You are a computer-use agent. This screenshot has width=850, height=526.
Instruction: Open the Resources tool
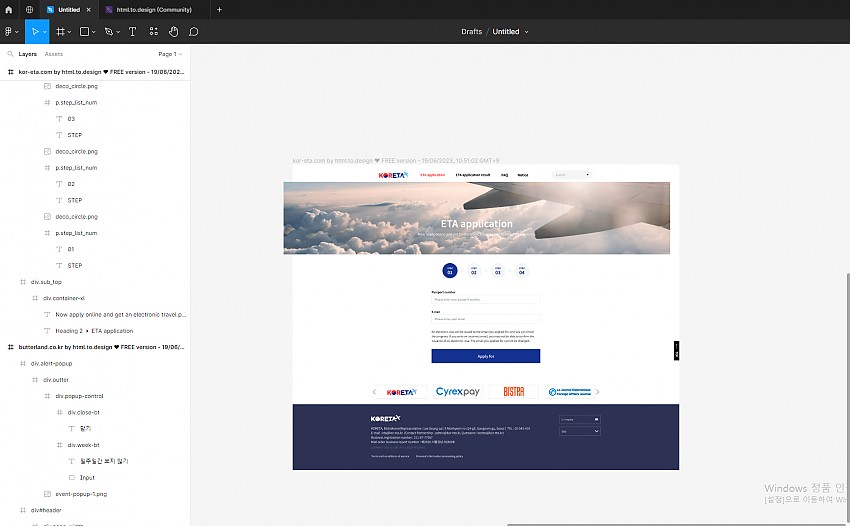pos(153,31)
